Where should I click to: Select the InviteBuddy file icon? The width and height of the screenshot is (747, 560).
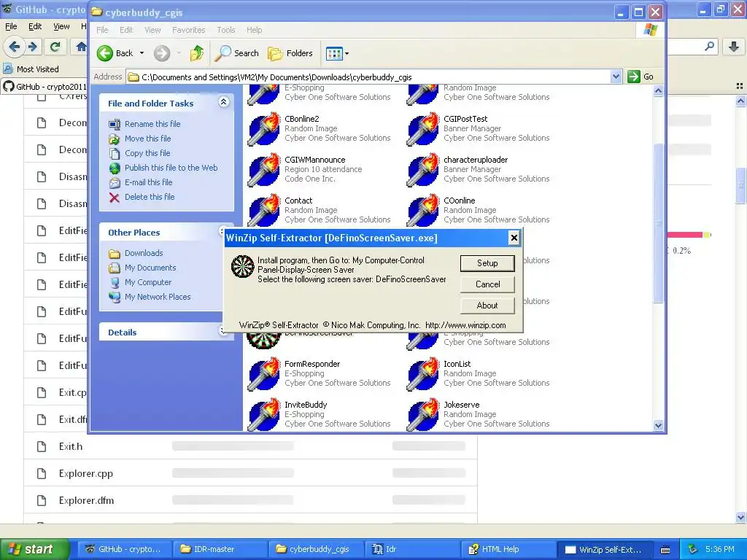click(264, 414)
